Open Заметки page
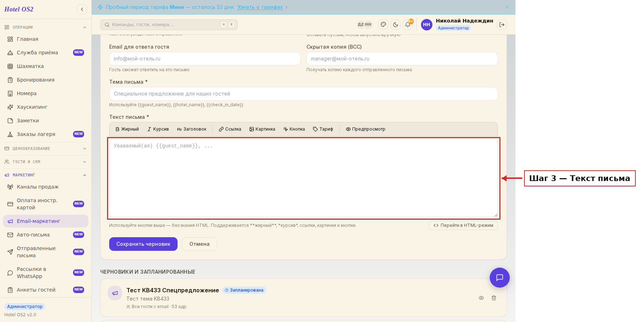This screenshot has height=322, width=644. click(45, 121)
